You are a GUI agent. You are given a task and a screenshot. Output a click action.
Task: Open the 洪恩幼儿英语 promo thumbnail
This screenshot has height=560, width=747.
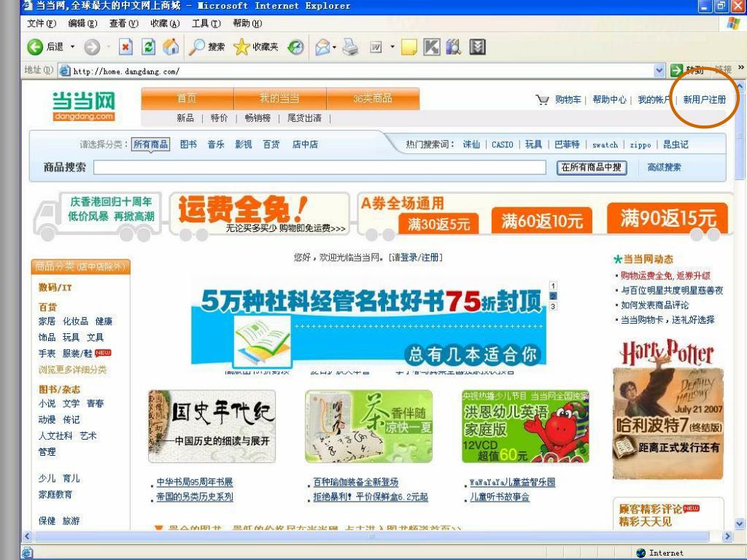(x=525, y=426)
